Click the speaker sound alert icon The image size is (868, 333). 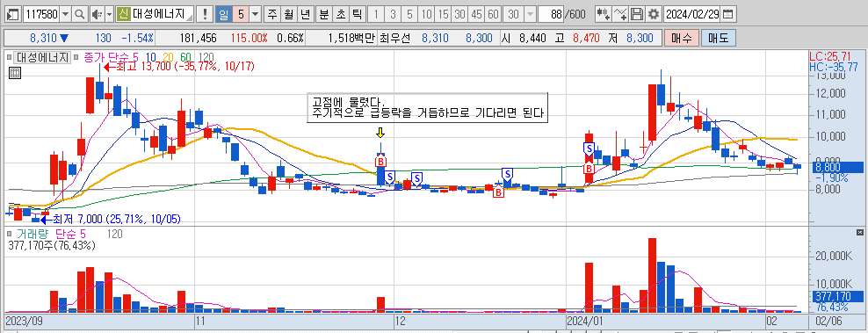pos(97,14)
